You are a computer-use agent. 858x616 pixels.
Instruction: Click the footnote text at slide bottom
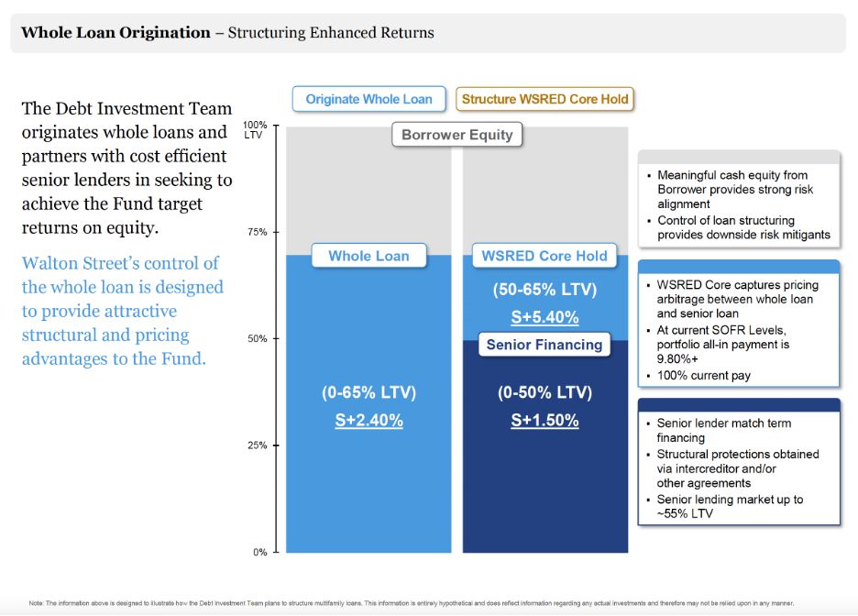pyautogui.click(x=412, y=602)
